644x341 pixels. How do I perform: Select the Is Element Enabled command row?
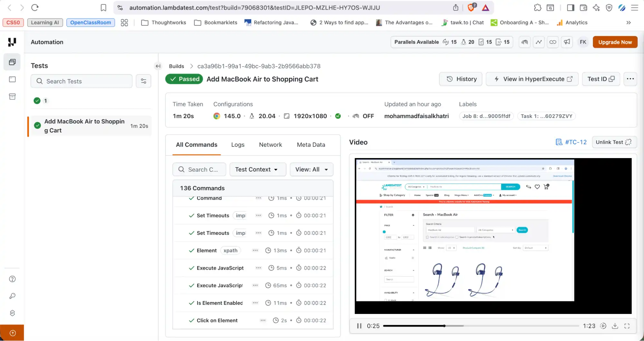pyautogui.click(x=253, y=303)
